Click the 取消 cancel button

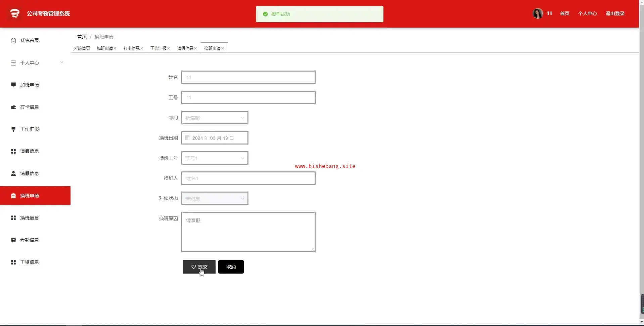231,267
